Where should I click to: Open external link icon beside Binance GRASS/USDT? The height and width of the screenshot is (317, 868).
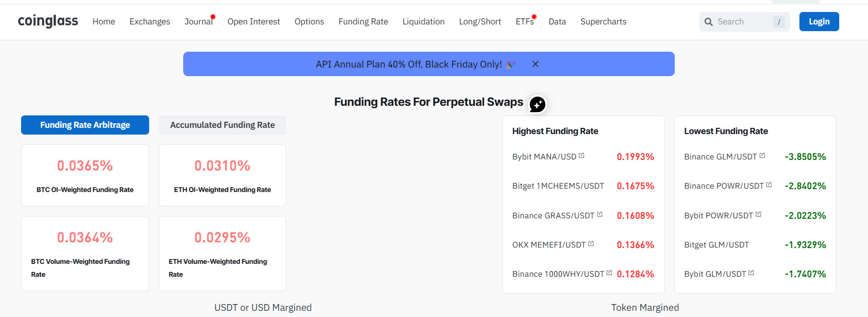point(599,215)
